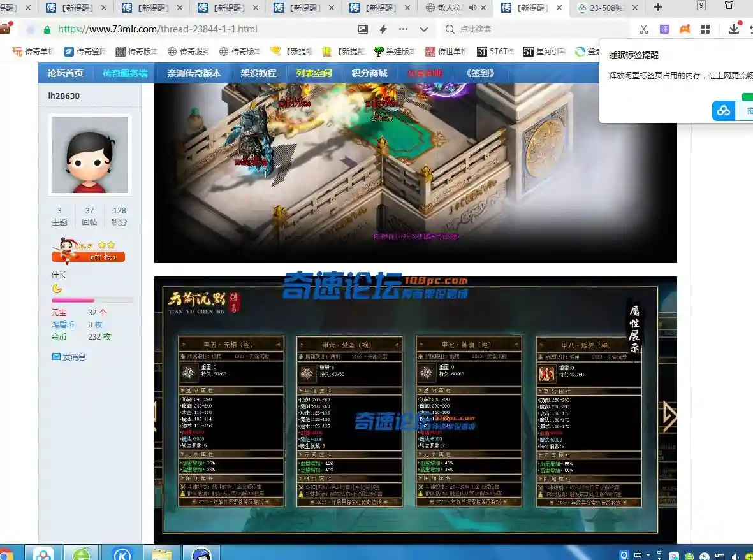Click the lightning speed-mode icon

[x=383, y=29]
